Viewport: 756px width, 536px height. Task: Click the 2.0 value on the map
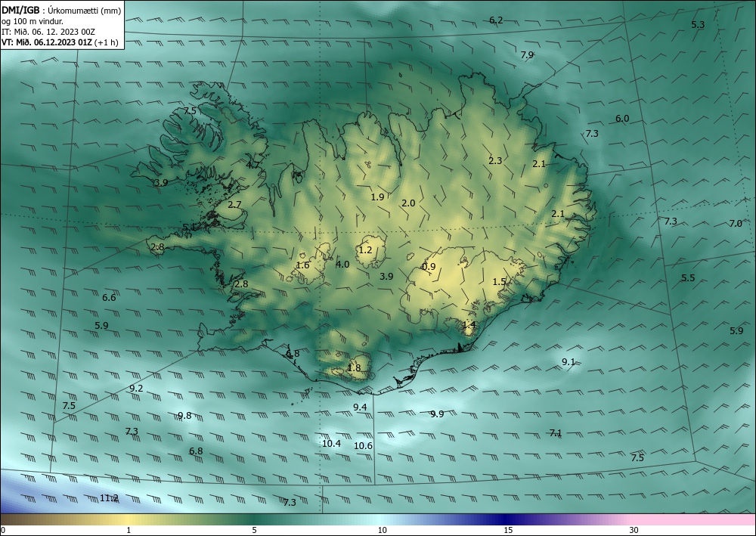(x=408, y=203)
